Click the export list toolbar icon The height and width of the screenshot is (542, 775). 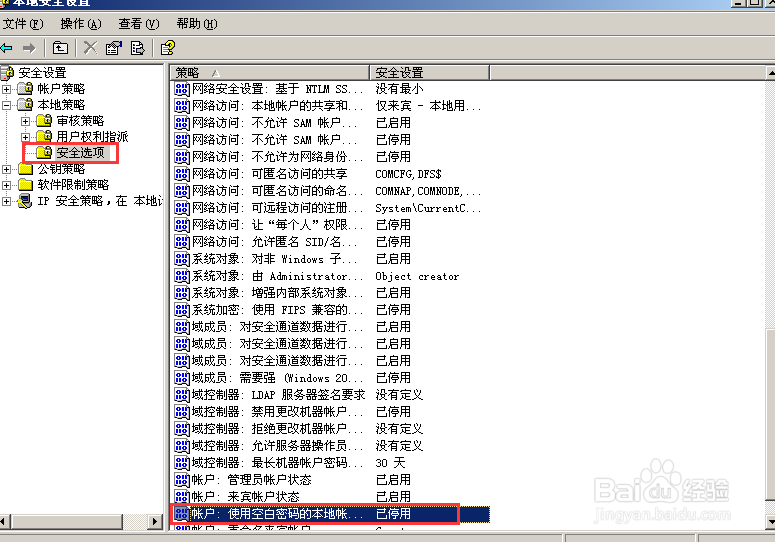click(x=137, y=48)
